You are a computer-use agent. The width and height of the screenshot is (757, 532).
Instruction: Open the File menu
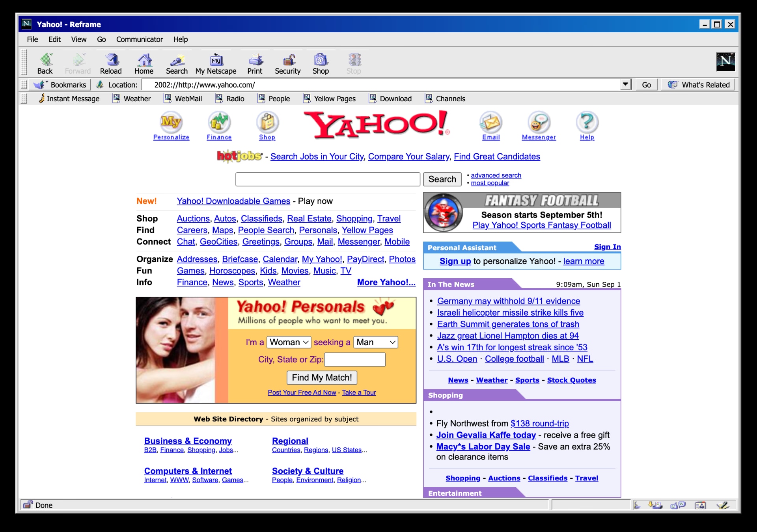tap(32, 39)
